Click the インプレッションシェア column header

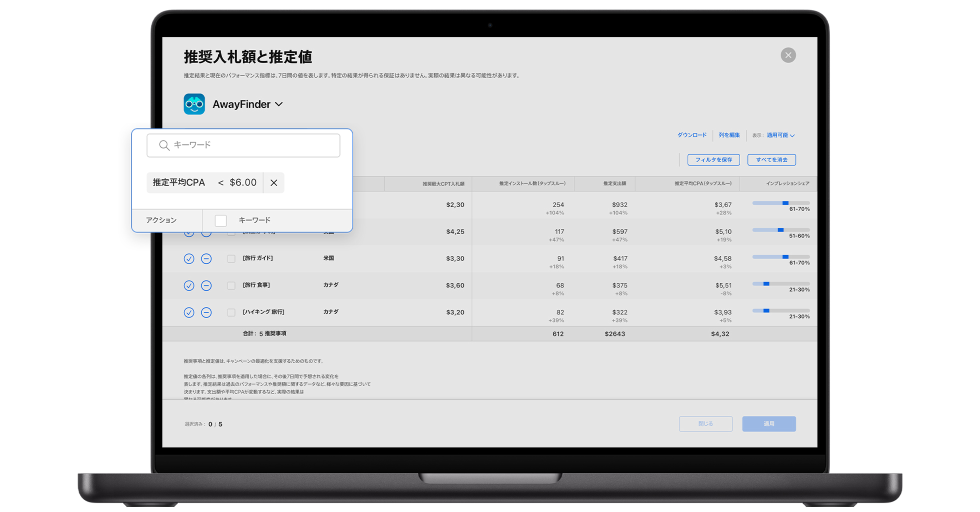tap(787, 183)
